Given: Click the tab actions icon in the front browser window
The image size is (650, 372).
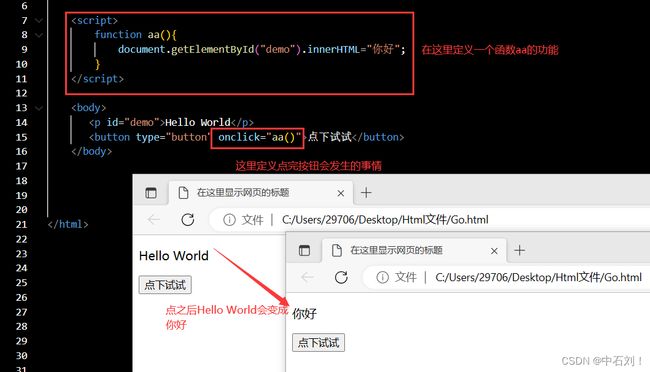Looking at the screenshot, I should [304, 250].
